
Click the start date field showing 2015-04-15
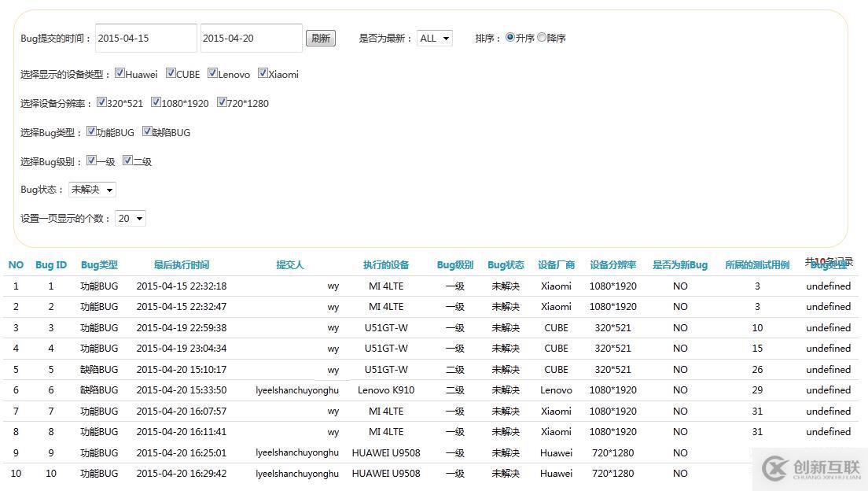(x=145, y=37)
